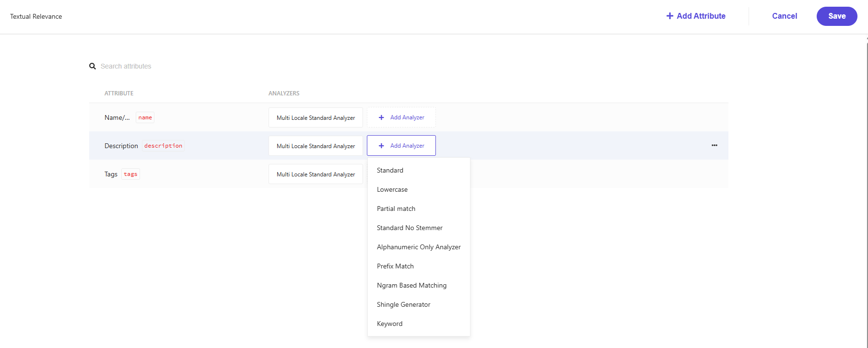The image size is (868, 348).
Task: Choose the Keyword analyzer
Action: point(389,324)
